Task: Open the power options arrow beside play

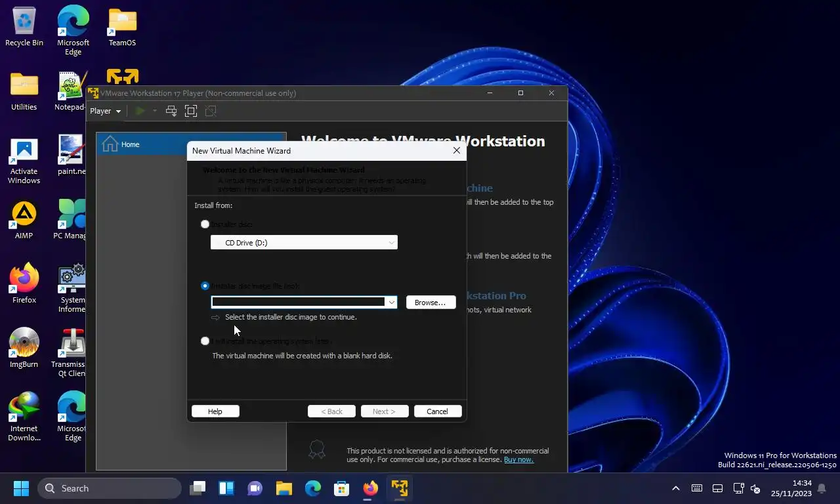Action: 155,111
